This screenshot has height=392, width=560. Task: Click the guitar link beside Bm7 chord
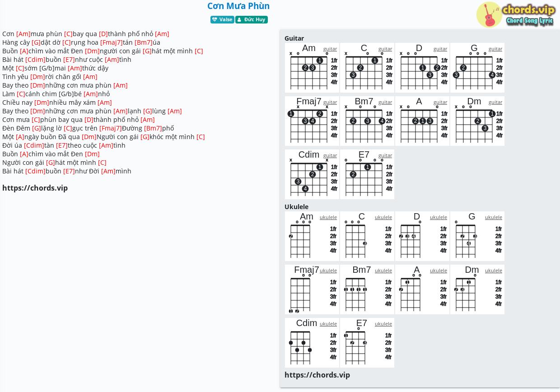(385, 102)
